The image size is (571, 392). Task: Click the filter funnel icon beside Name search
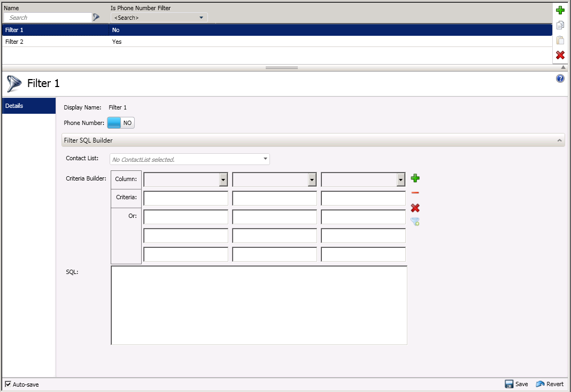(x=96, y=18)
